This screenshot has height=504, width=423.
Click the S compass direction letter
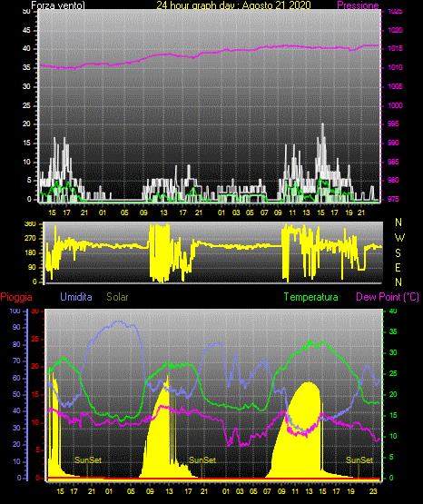pos(398,253)
